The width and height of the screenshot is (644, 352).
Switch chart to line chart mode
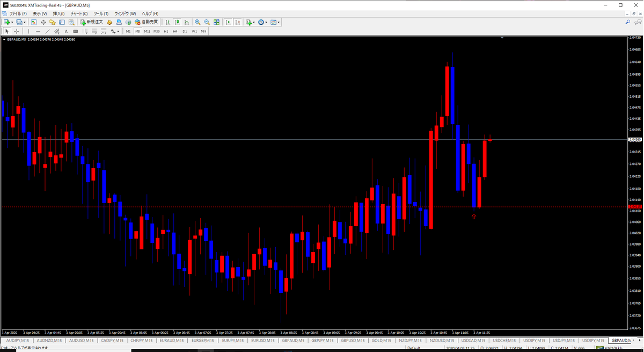coord(187,22)
